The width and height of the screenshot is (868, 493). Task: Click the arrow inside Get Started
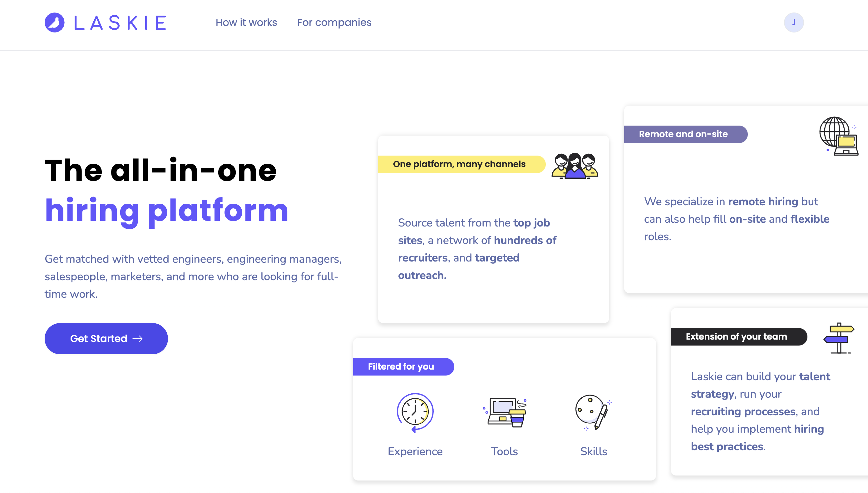(x=137, y=339)
